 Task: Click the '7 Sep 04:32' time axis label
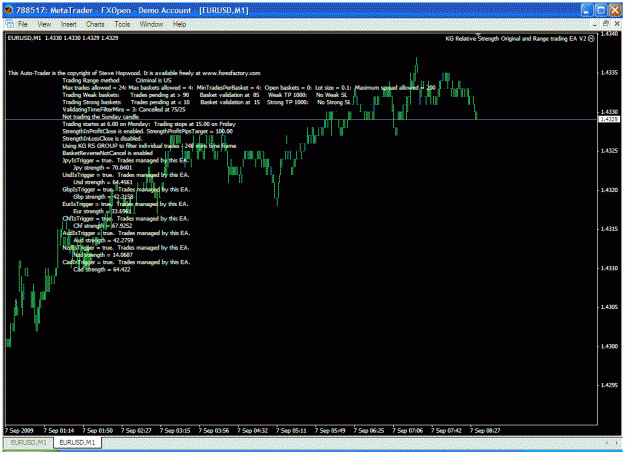pyautogui.click(x=252, y=430)
